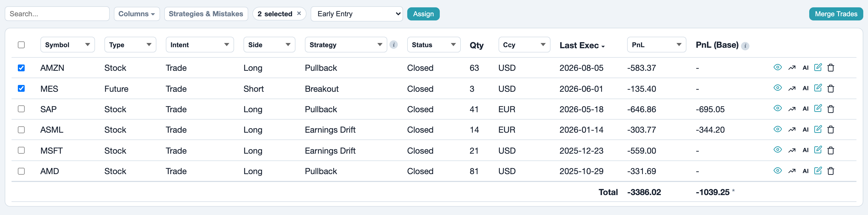Uncheck the MES row checkbox
The image size is (868, 215).
click(x=21, y=88)
